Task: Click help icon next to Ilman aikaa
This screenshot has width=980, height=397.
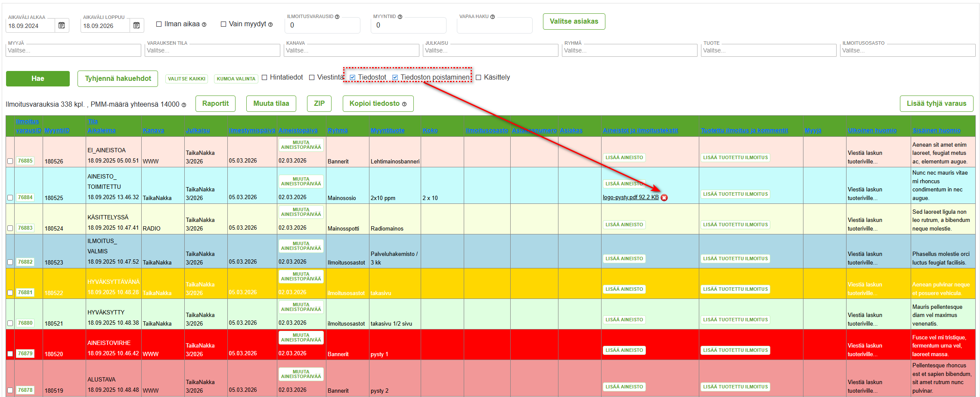Action: tap(204, 25)
